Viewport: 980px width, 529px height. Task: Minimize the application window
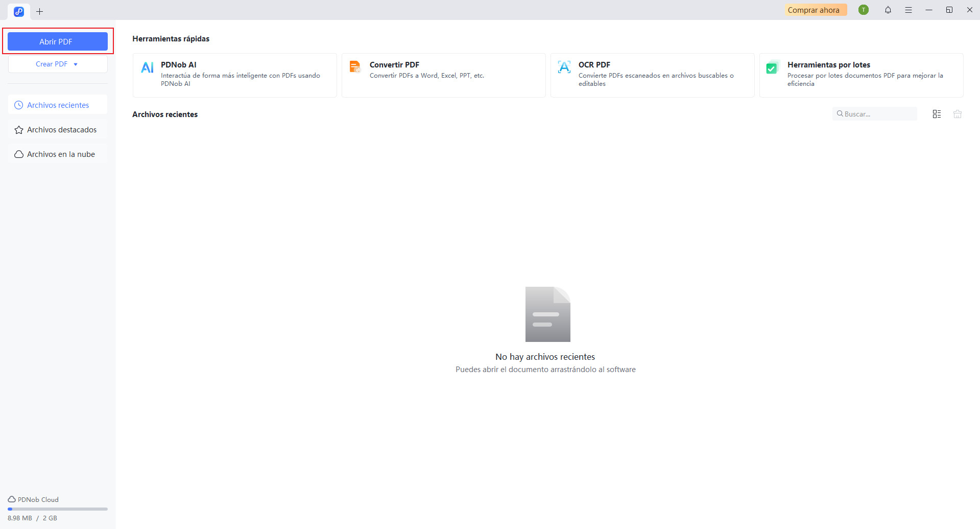(x=929, y=10)
